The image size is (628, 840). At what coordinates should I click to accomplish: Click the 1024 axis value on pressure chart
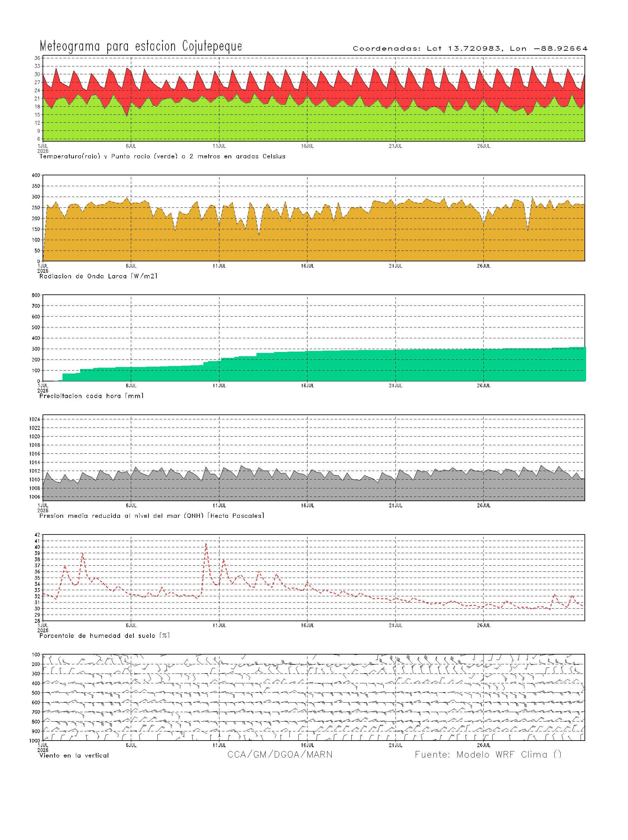pyautogui.click(x=35, y=419)
